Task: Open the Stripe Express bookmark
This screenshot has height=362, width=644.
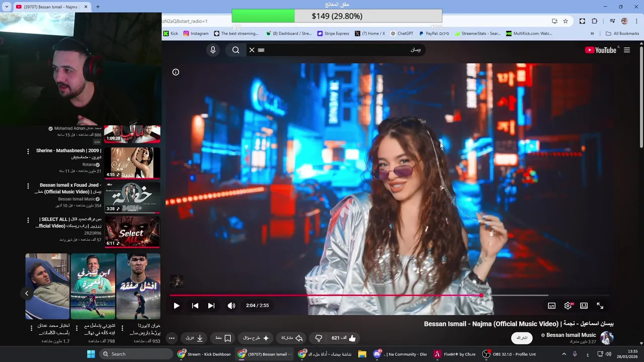Action: point(333,34)
